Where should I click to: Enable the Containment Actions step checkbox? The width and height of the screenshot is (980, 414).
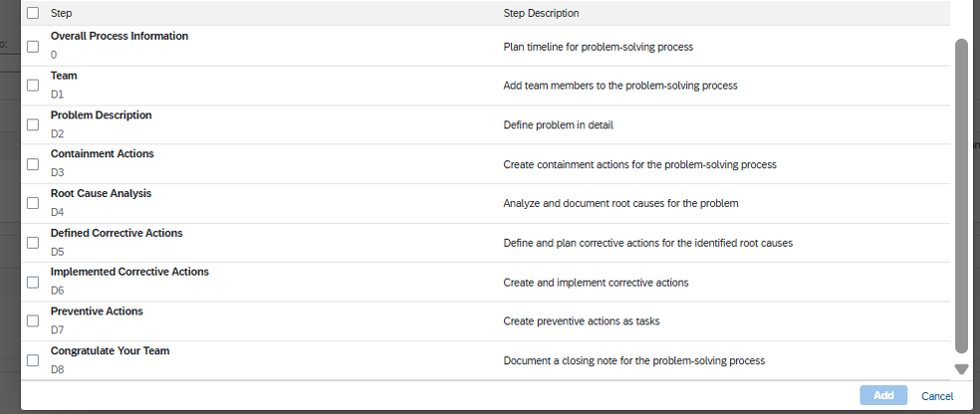(33, 164)
